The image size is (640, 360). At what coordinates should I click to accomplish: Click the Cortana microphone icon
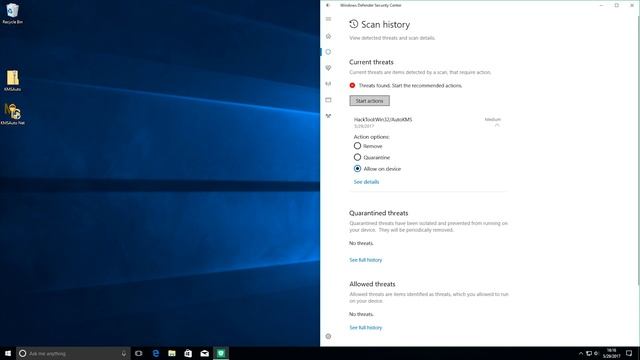(x=124, y=353)
